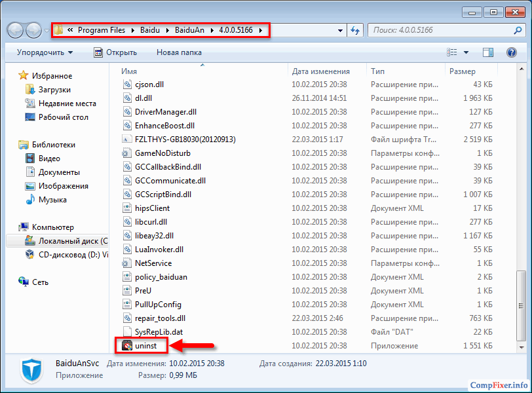Select the LuaInvoker.dll file icon

[x=127, y=250]
